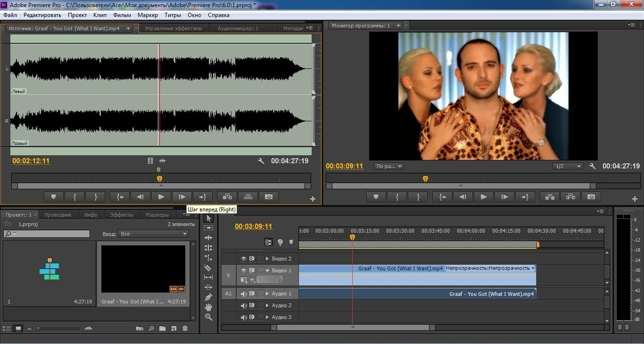Select the Zoom tool magnifier in the tools panel

(x=208, y=317)
